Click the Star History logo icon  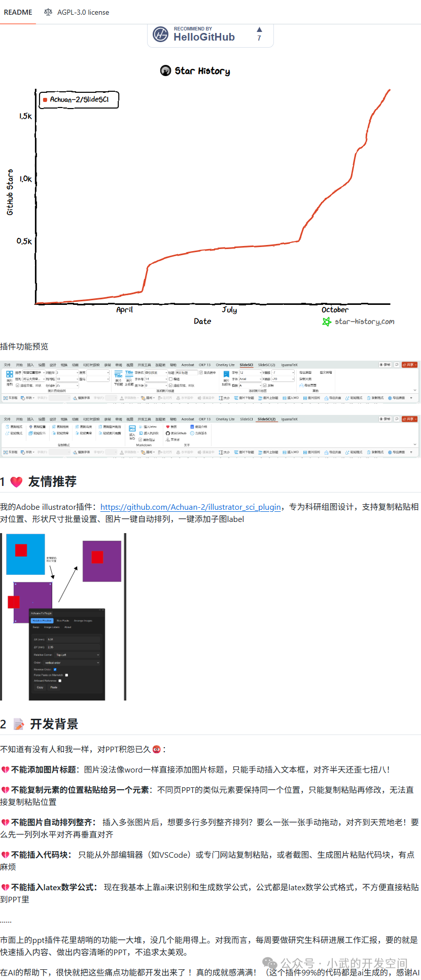pyautogui.click(x=165, y=71)
